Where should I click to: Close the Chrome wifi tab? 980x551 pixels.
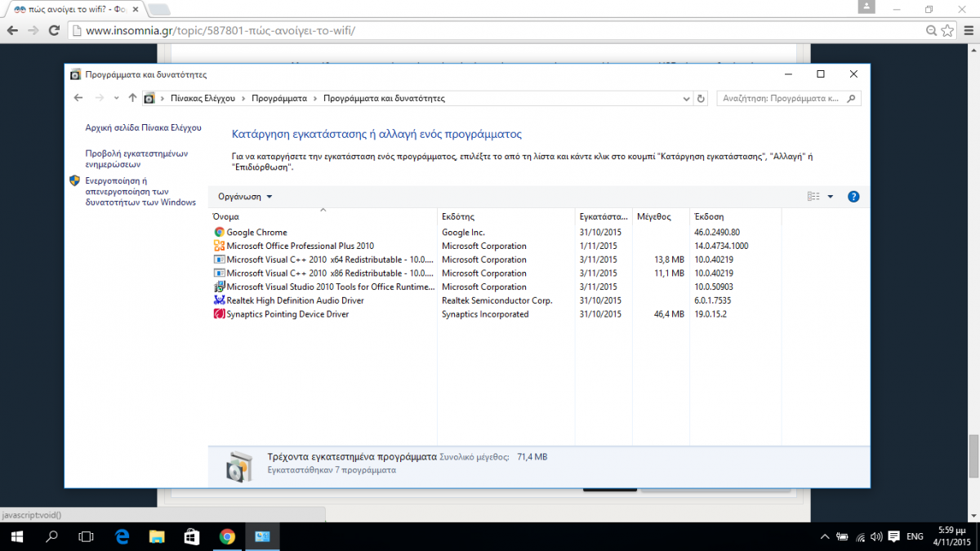pyautogui.click(x=134, y=8)
